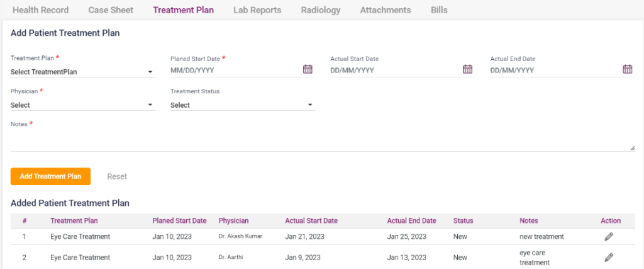Open calendar for Planed Start Date
This screenshot has height=269, width=644.
(308, 69)
